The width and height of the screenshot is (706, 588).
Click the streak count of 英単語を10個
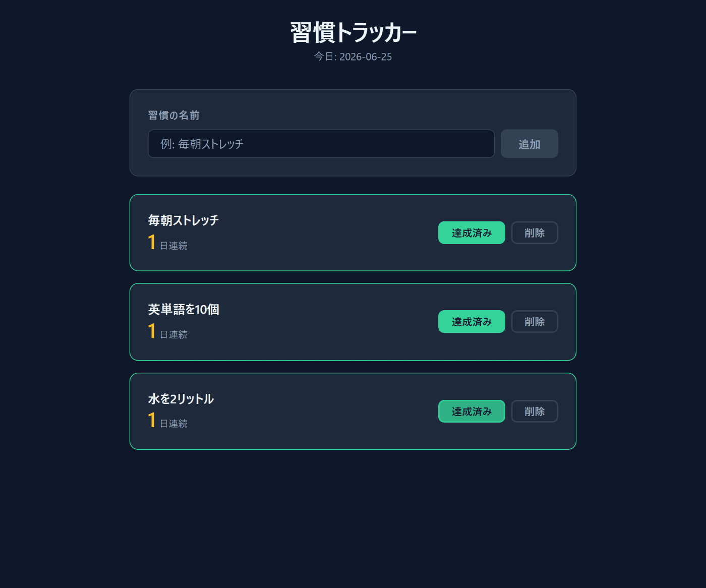152,331
